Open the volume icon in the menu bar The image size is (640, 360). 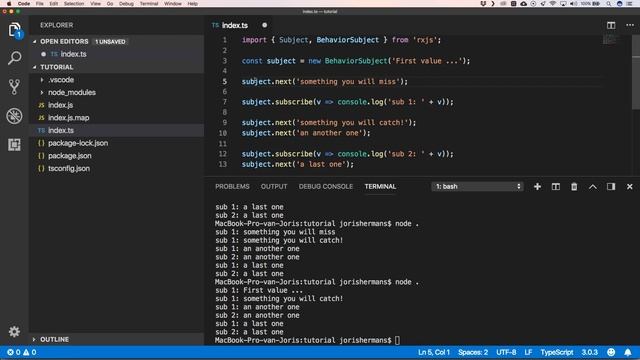point(573,4)
